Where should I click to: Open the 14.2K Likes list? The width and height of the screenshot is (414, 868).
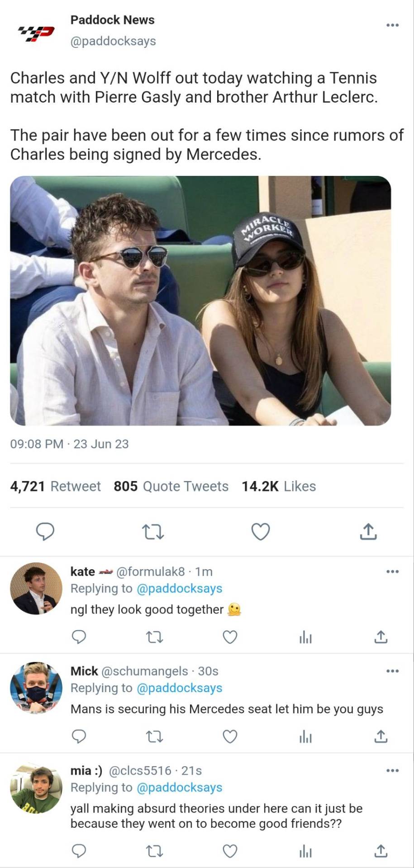coord(279,486)
